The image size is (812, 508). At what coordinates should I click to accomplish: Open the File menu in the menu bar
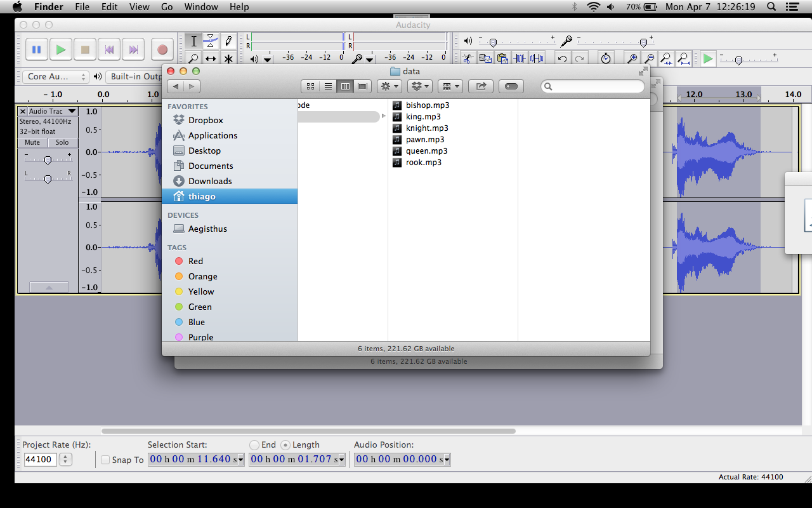(x=82, y=7)
